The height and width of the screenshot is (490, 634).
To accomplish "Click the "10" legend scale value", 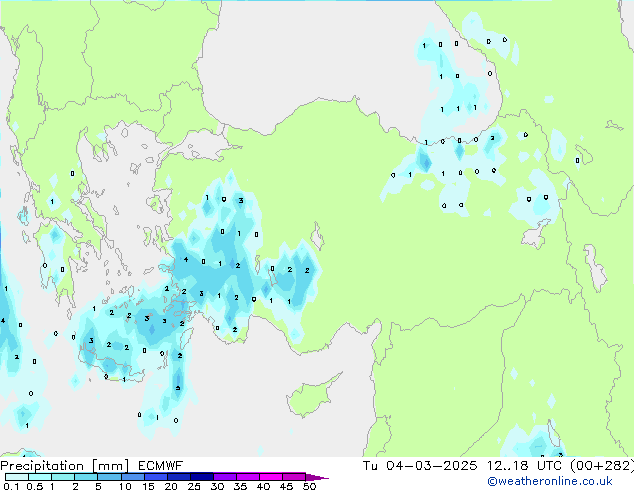I will click(125, 486).
